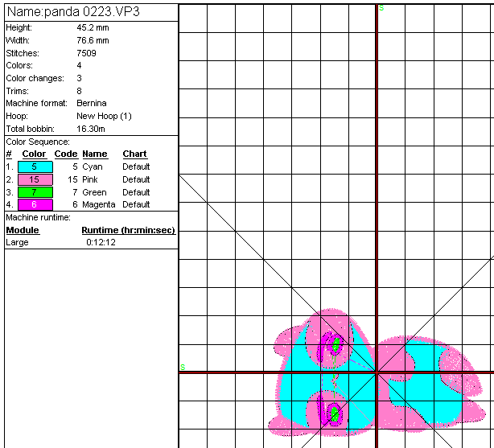Click the green S marker atop the vertical axis
The height and width of the screenshot is (448, 494).
pyautogui.click(x=381, y=8)
